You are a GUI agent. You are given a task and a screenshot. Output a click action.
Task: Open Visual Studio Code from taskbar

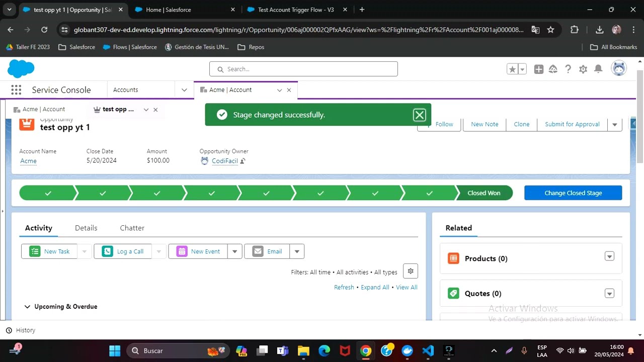point(428,350)
